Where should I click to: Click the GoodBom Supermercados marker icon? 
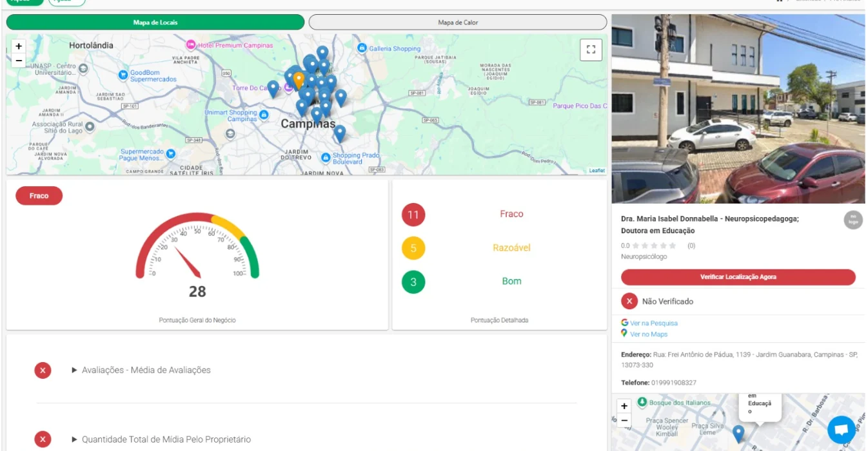point(123,75)
